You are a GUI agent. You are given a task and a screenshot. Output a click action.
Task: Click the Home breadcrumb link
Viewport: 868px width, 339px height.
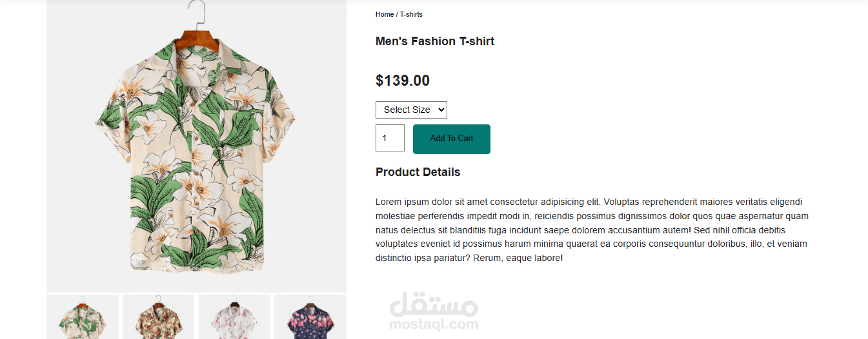click(x=384, y=14)
